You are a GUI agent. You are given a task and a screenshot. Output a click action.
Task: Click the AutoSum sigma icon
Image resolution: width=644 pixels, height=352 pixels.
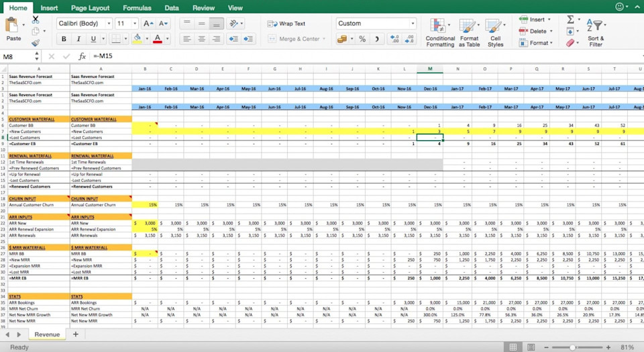[570, 19]
